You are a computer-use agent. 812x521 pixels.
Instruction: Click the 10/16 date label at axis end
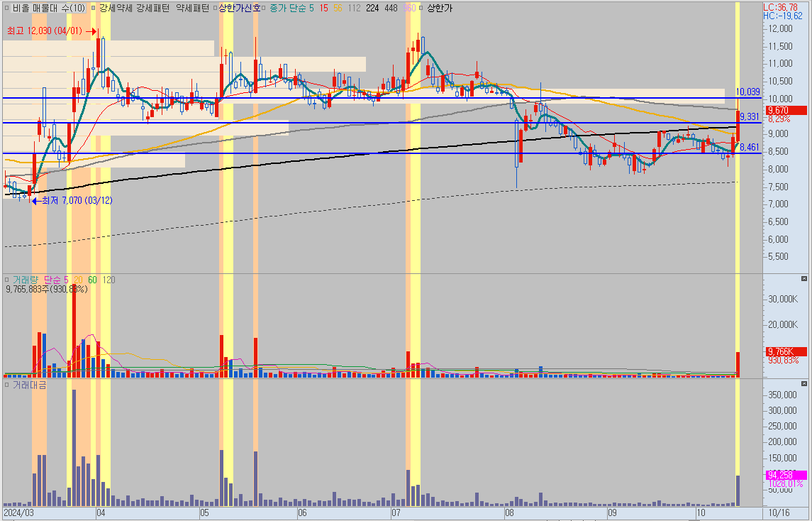click(x=779, y=512)
